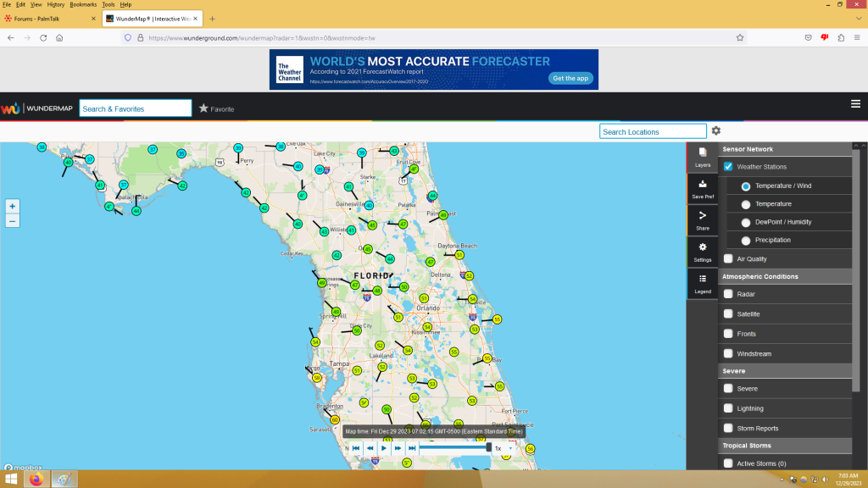
Task: Enable the Fronts layer checkbox
Action: pos(728,334)
